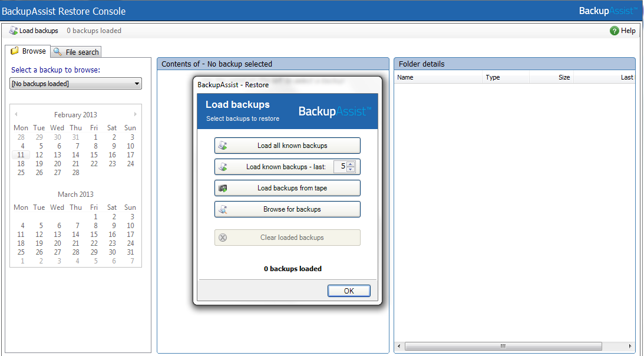Viewport: 644px width, 356px height.
Task: Click the Load backups toolbar label
Action: pyautogui.click(x=39, y=31)
